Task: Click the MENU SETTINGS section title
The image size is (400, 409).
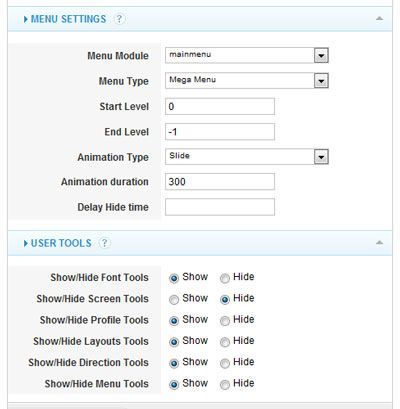Action: (68, 19)
